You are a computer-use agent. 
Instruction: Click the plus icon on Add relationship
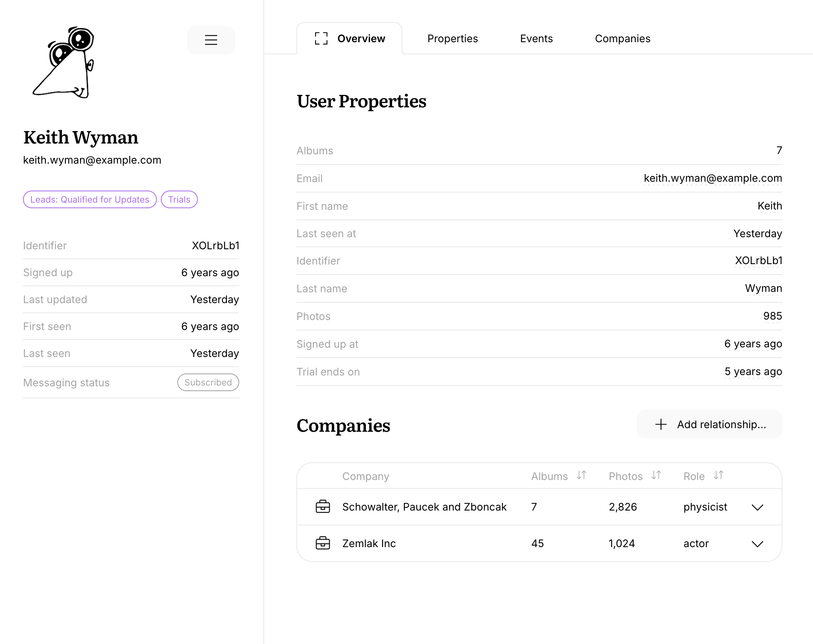661,424
